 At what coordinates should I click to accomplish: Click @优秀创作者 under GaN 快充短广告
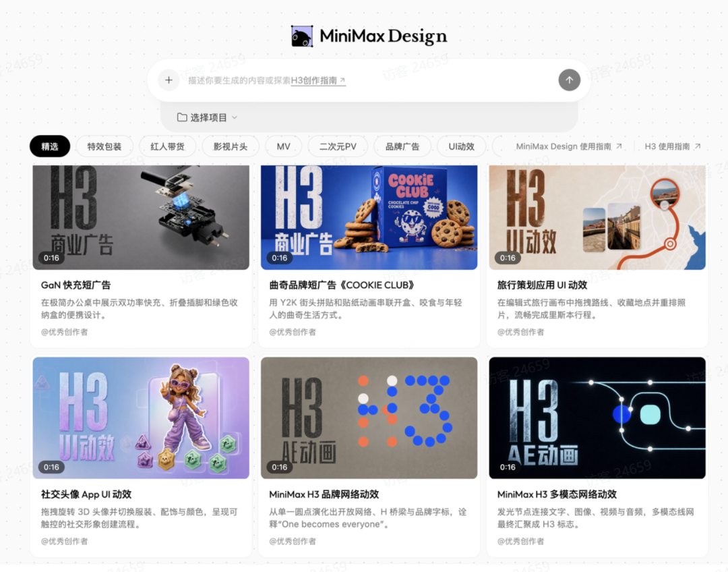click(65, 332)
